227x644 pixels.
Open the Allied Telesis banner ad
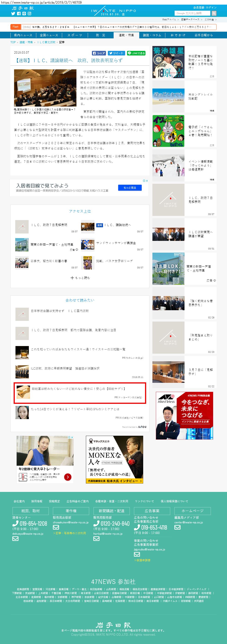point(184,415)
